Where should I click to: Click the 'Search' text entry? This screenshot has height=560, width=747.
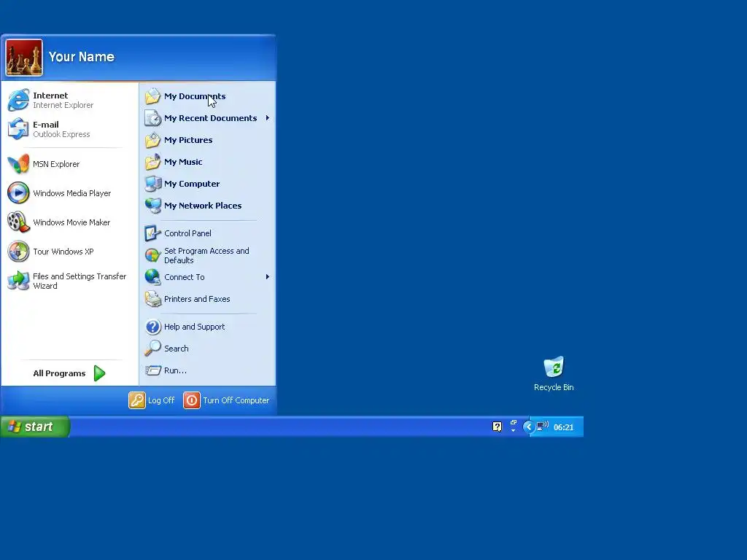[x=177, y=349]
